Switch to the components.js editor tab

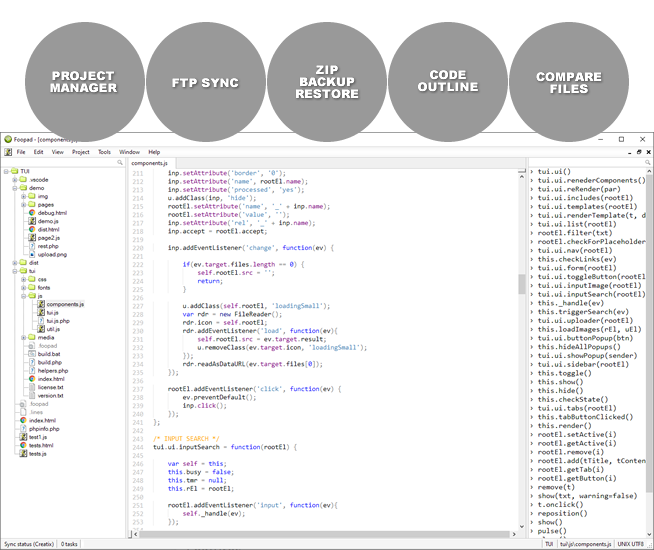pos(149,162)
